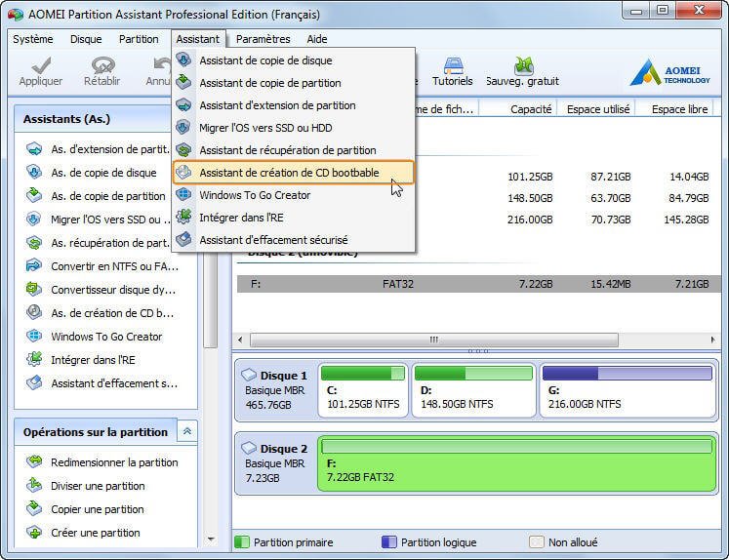
Task: Click sidebar icon for As. de copie de partition
Action: coord(34,196)
